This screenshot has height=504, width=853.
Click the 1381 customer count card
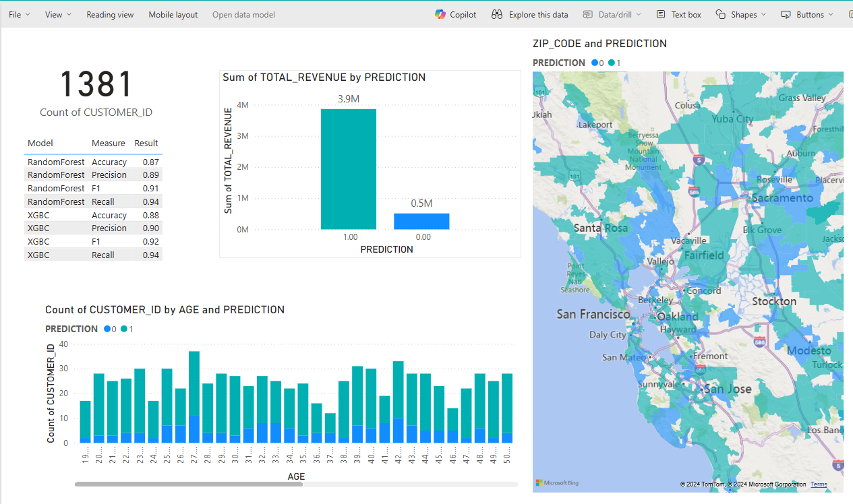pyautogui.click(x=96, y=85)
